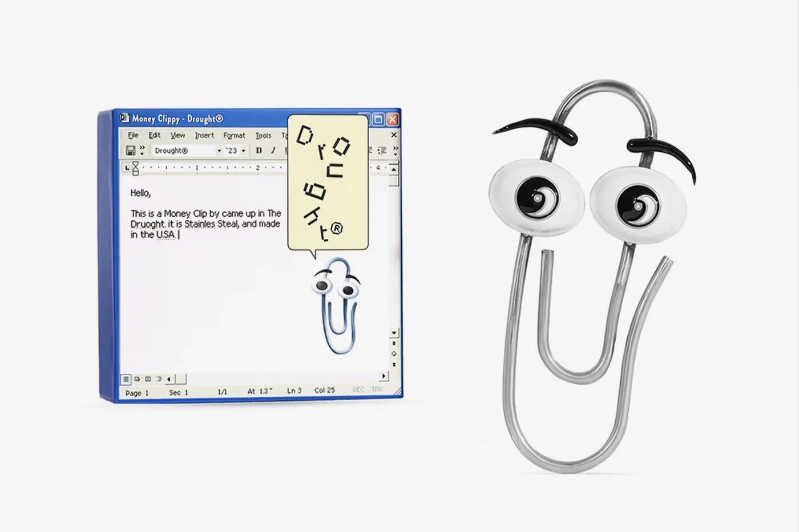Click the horizontal scrollbar thumb
The width and height of the screenshot is (799, 532).
tap(180, 379)
